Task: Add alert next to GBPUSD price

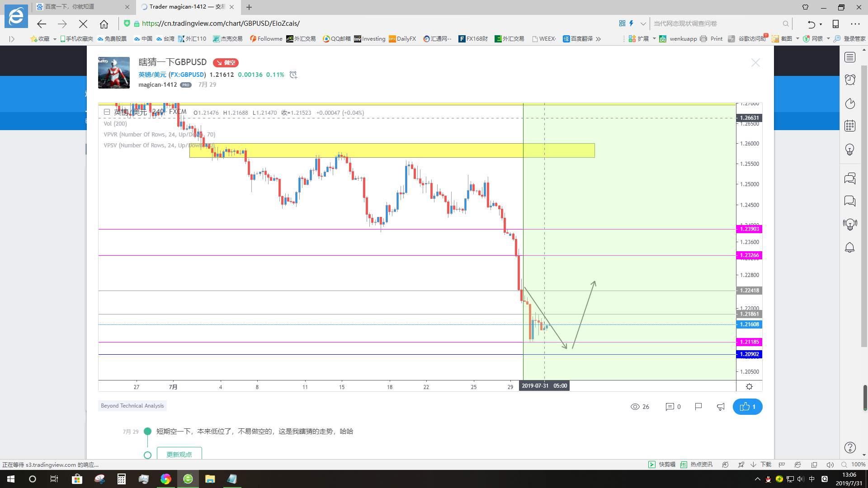Action: (293, 75)
